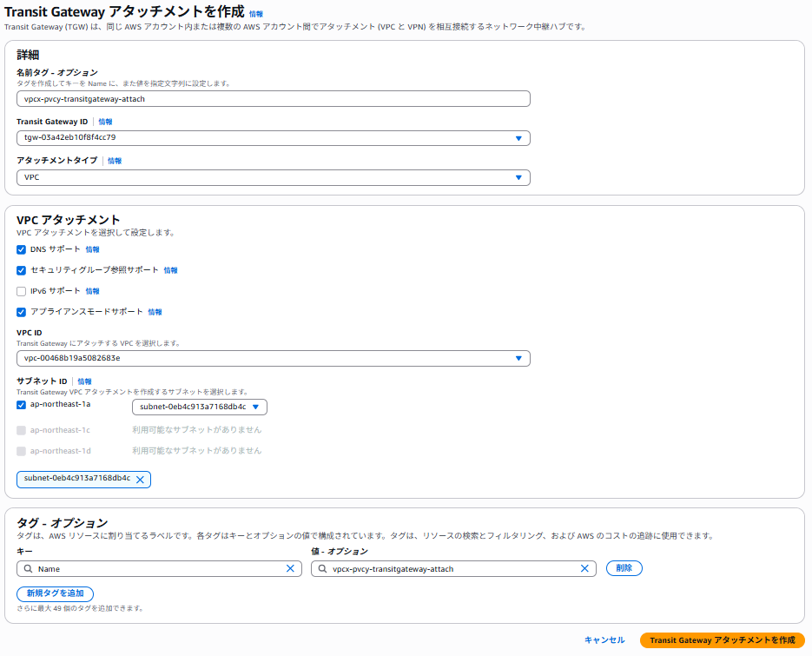Open the 情報 link beside DNS サポート
Screen dimensions: 812x656
[92, 249]
